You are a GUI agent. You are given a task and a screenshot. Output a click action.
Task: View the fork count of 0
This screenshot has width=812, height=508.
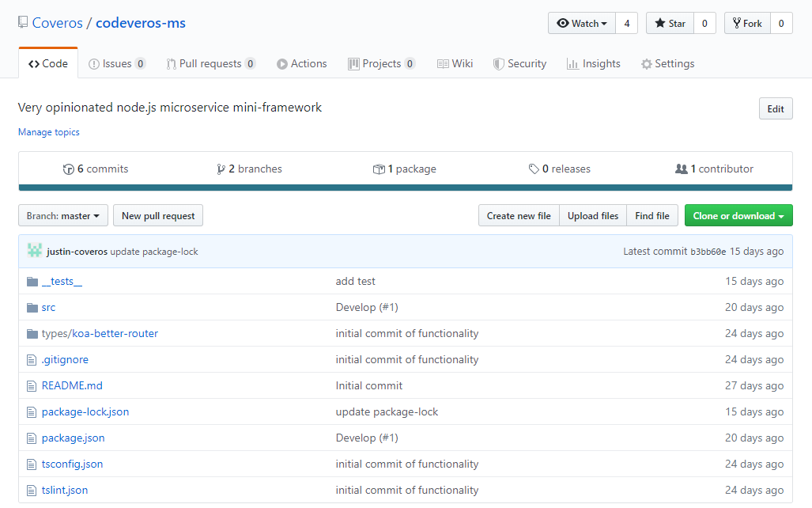click(x=781, y=23)
